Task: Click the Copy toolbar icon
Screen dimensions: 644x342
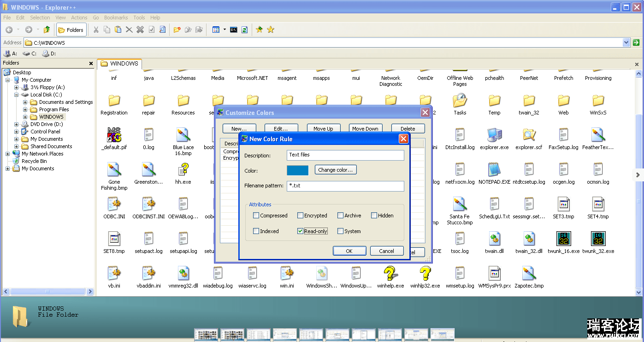Action: coord(107,30)
